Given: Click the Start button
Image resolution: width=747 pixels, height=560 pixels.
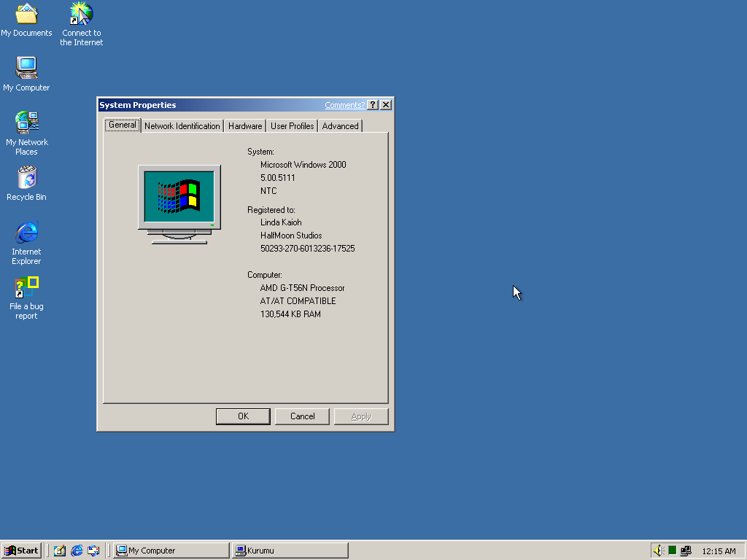Looking at the screenshot, I should tap(21, 551).
